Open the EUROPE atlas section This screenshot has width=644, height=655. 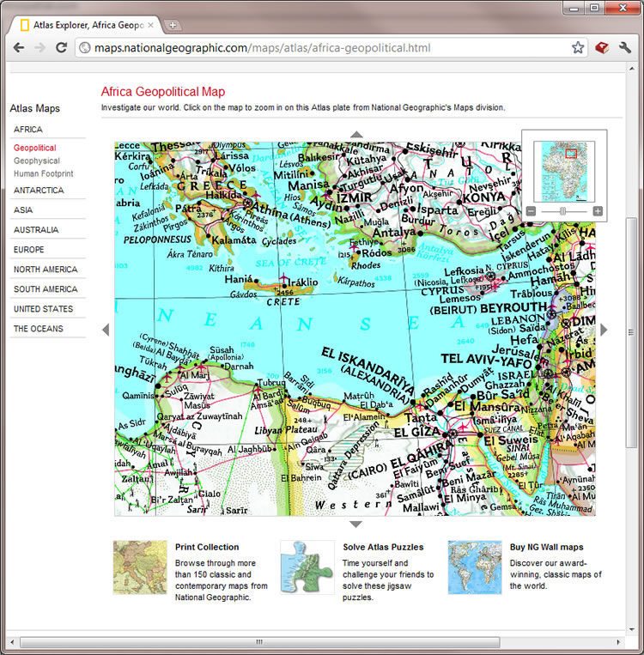tap(29, 250)
